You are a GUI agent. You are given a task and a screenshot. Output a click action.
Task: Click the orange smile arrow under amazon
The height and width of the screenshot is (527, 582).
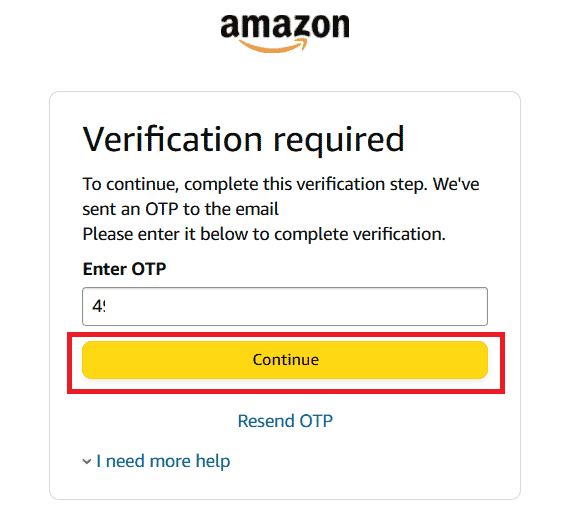(x=274, y=46)
